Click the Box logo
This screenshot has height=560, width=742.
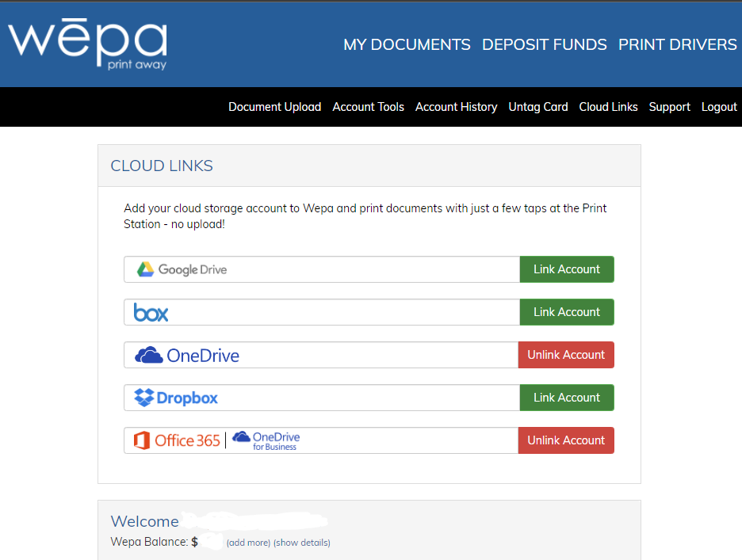(x=151, y=312)
